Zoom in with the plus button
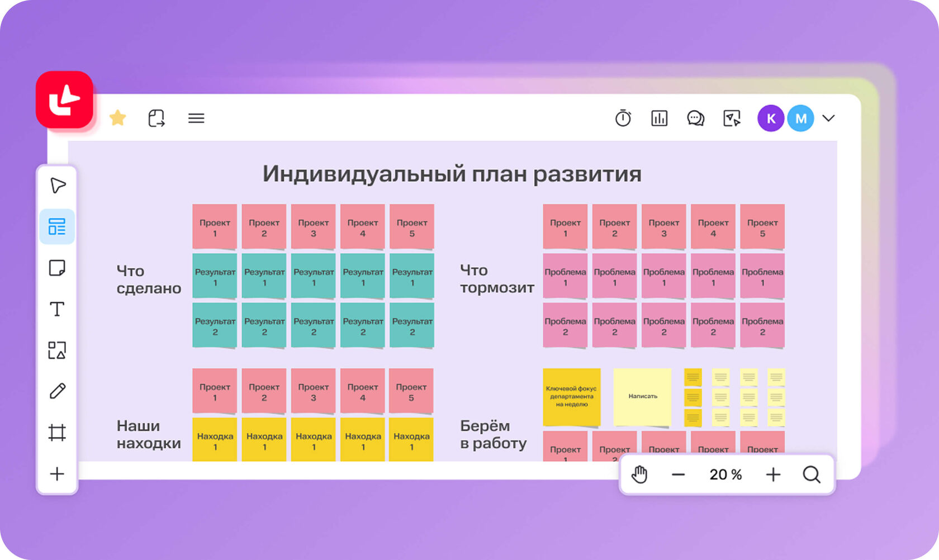939x560 pixels. (x=773, y=474)
